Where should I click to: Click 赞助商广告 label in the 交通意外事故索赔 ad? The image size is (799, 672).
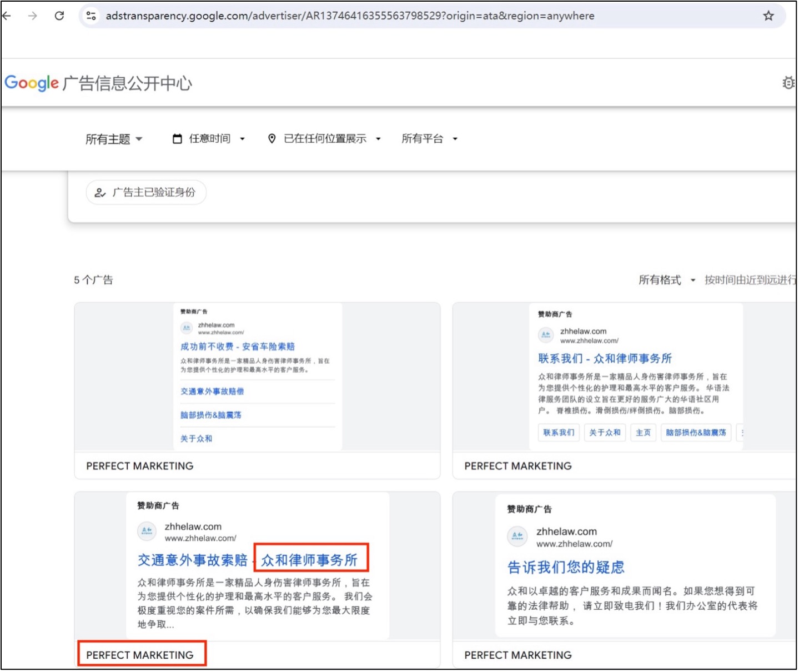pos(158,505)
